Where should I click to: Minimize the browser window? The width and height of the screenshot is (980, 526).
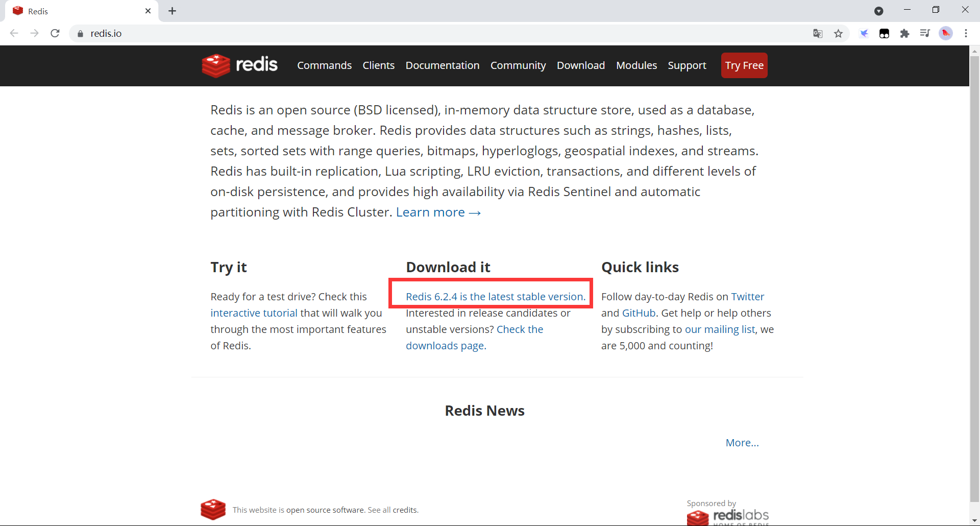(x=907, y=10)
